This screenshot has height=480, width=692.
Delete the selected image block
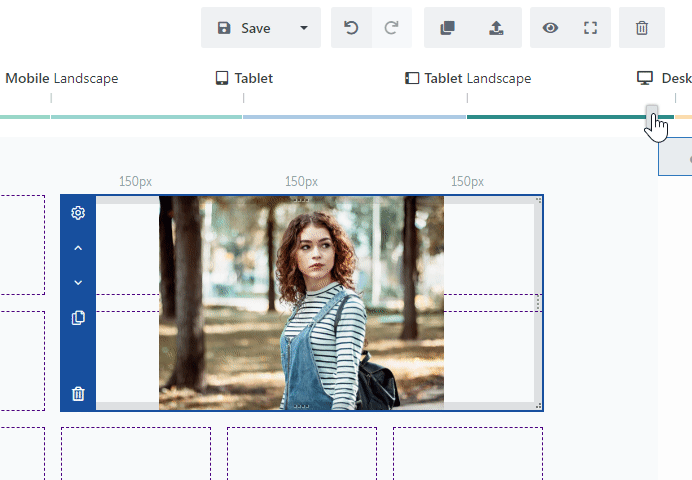(78, 394)
